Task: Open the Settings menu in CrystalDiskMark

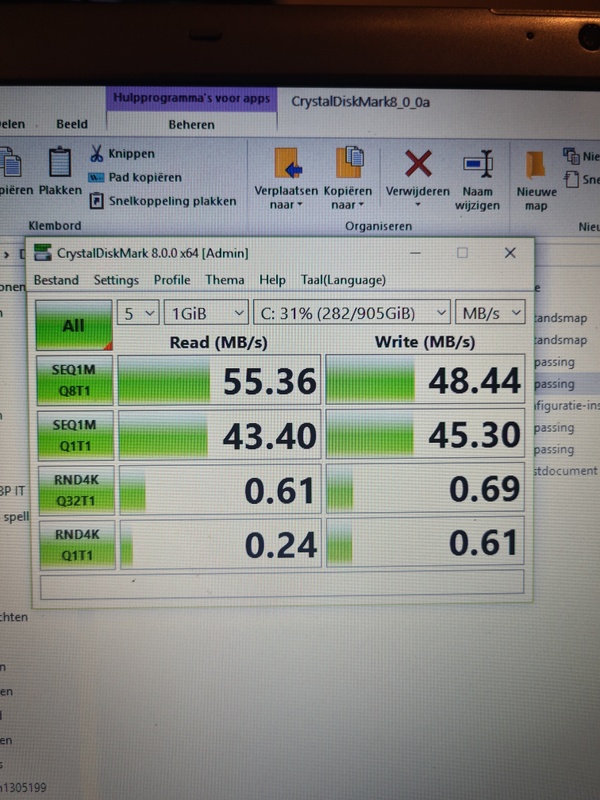Action: pyautogui.click(x=116, y=280)
